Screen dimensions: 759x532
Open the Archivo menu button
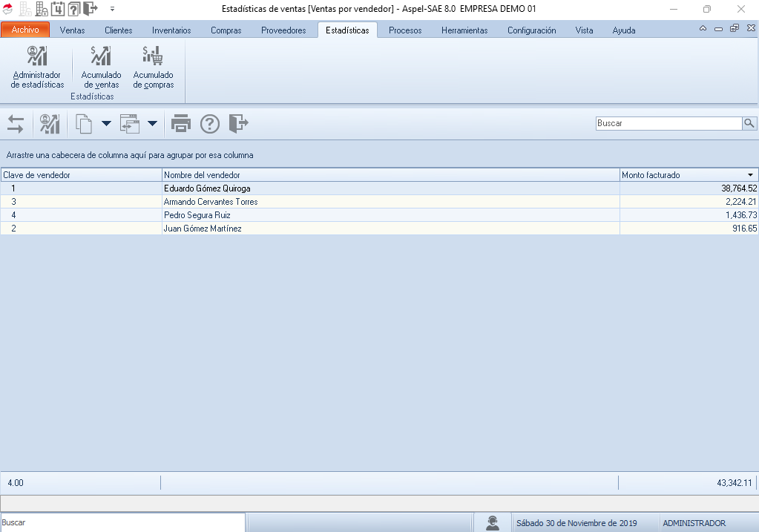(x=25, y=30)
